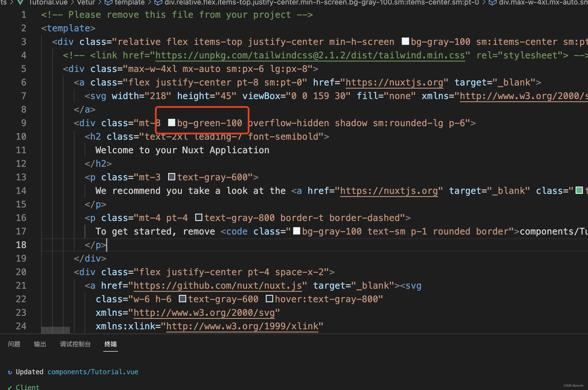The image size is (588, 390).
Task: Click 'font-semibold' class on line 10
Action: 283,137
